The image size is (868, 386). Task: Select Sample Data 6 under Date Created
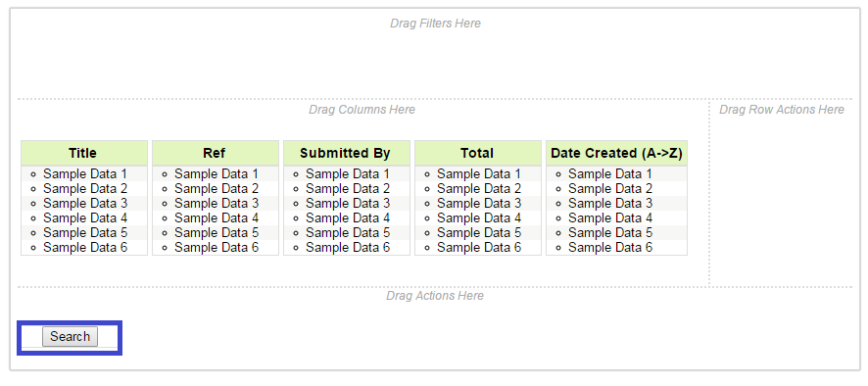tap(610, 248)
